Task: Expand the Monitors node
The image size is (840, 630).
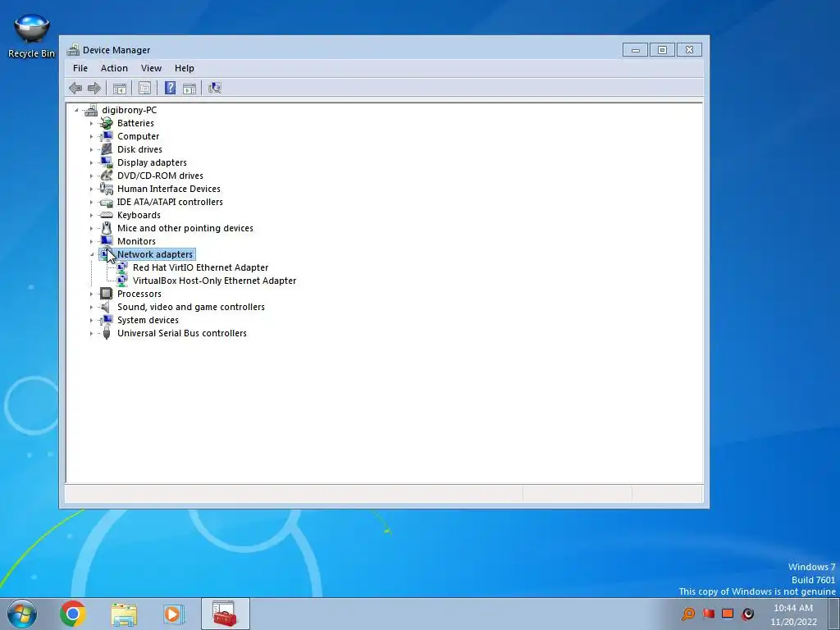Action: (x=91, y=242)
